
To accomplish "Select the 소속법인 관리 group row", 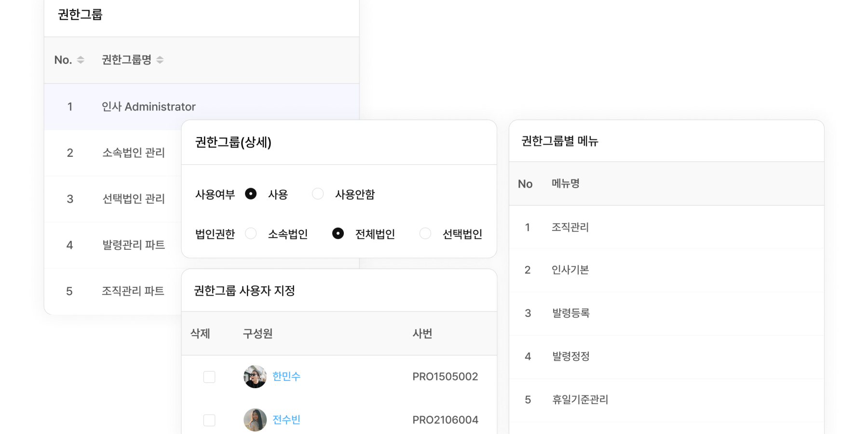I will click(133, 153).
